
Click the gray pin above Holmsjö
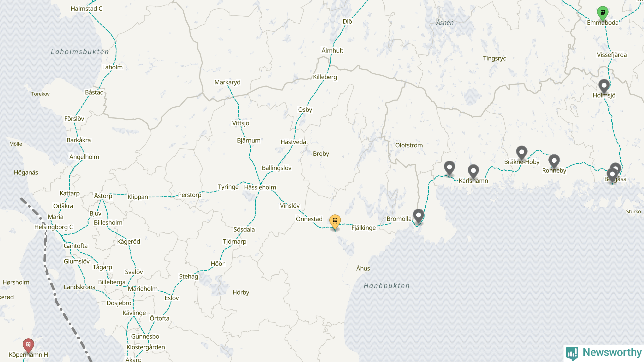604,86
